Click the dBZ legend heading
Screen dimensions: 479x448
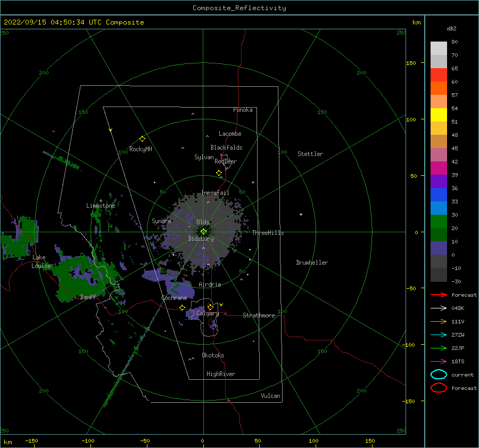(x=451, y=28)
